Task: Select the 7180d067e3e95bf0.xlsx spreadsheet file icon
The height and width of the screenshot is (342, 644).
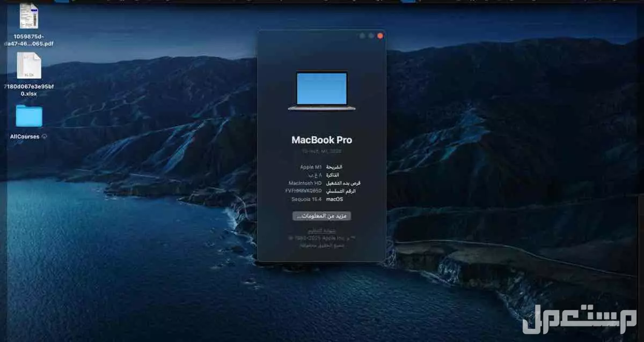Action: pyautogui.click(x=29, y=66)
